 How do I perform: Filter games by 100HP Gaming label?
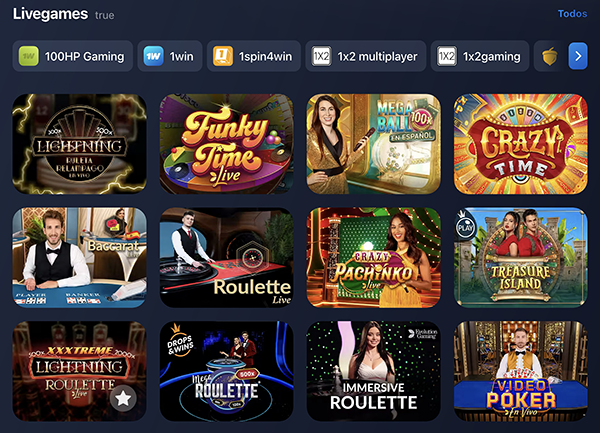[84, 57]
